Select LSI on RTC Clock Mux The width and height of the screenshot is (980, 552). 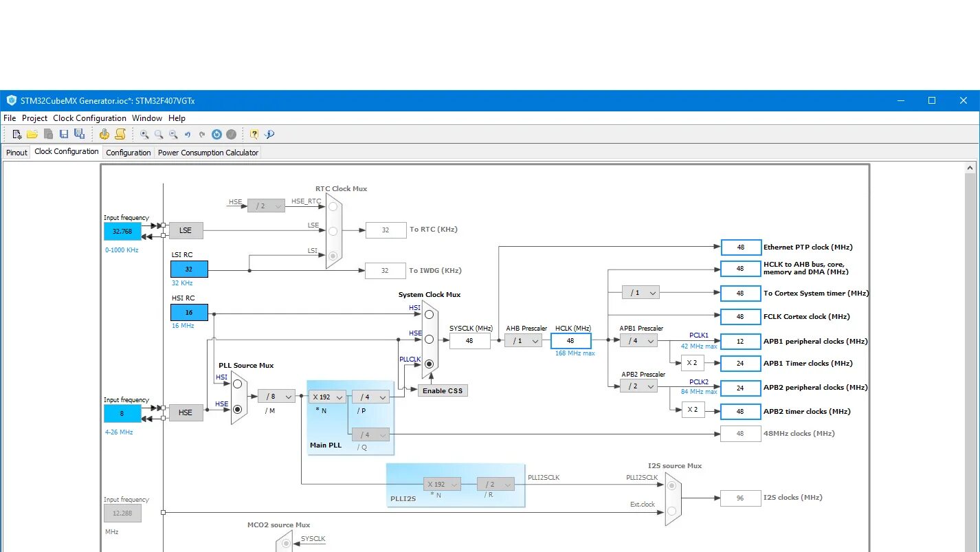tap(333, 256)
